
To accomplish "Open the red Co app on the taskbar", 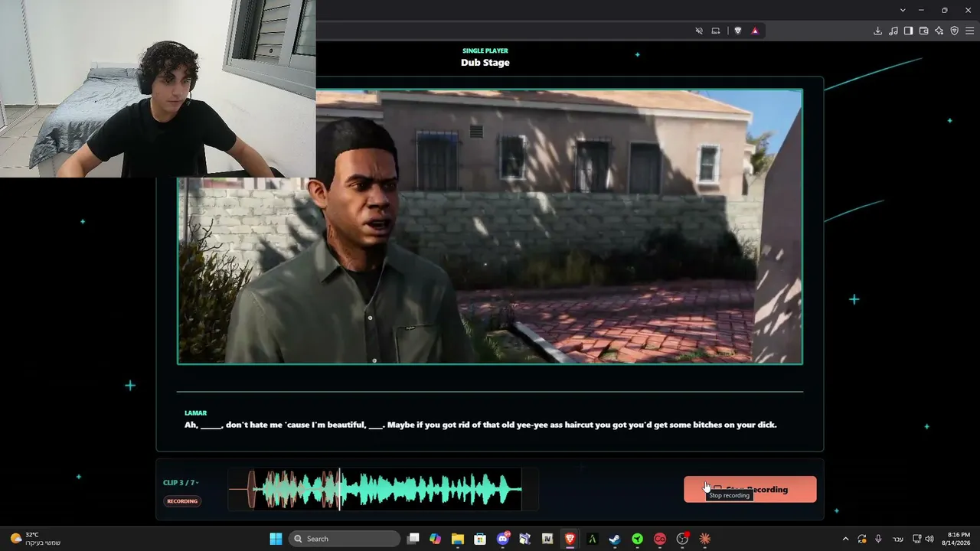I will (659, 539).
